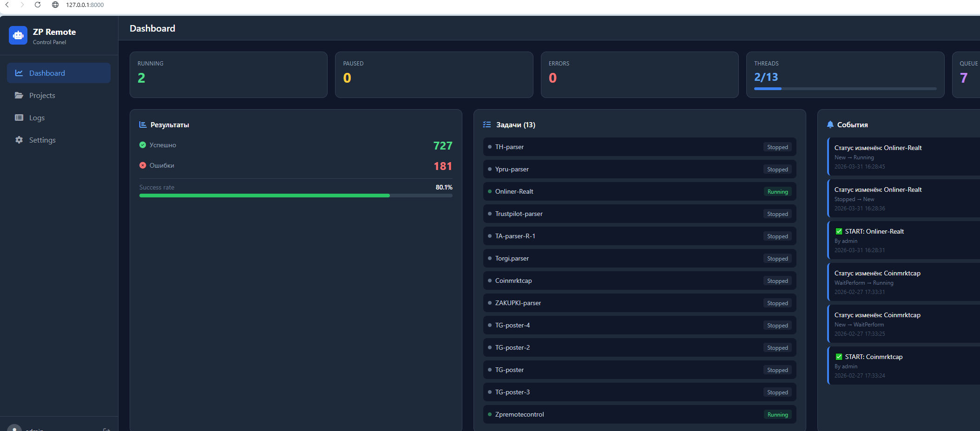The height and width of the screenshot is (431, 980).
Task: Click the Dashboard chart icon in sidebar
Action: (19, 73)
